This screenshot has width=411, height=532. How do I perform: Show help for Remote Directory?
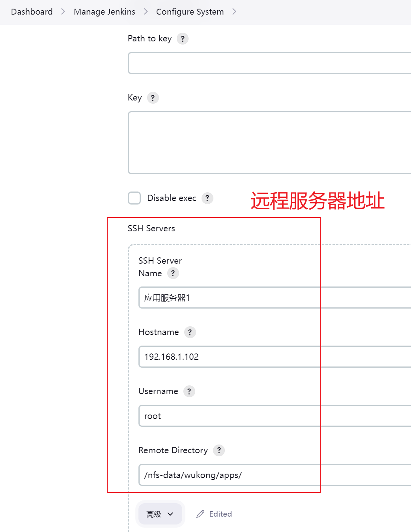tap(219, 450)
